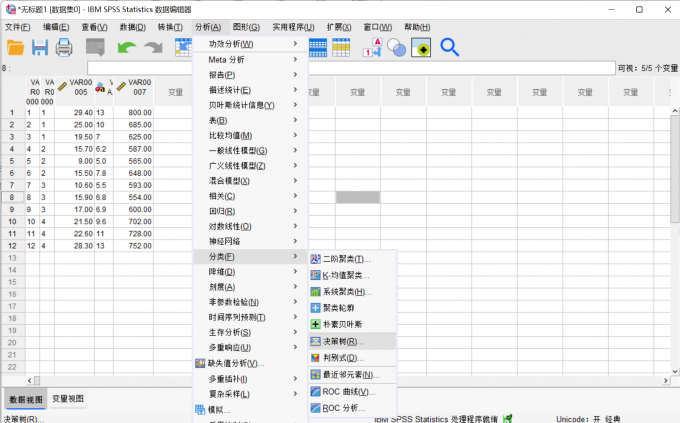Click cell with value 29.40
This screenshot has height=423, width=680.
click(75, 112)
